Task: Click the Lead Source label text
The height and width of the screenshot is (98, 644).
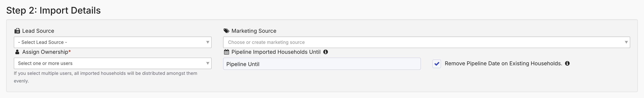Action: click(38, 31)
